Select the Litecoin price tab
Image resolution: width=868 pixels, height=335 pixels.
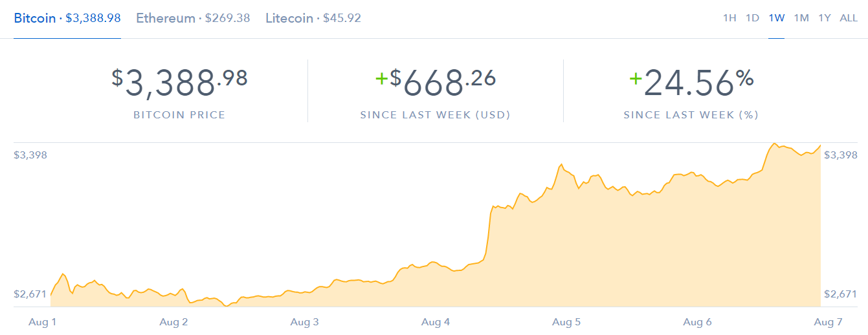point(313,18)
